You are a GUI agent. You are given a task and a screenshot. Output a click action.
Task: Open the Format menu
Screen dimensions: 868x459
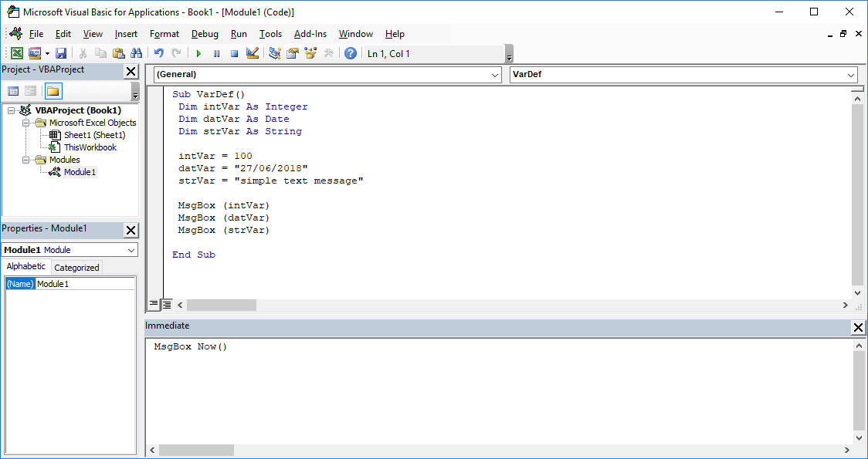pyautogui.click(x=164, y=34)
